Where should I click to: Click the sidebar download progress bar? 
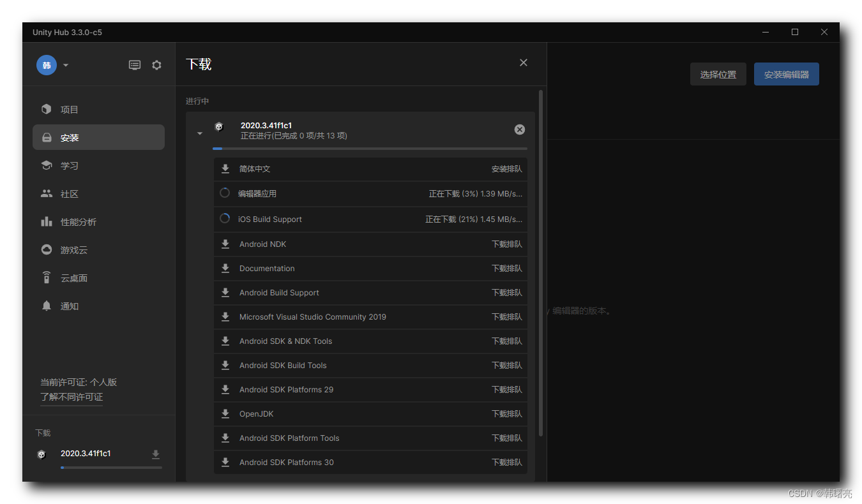[111, 468]
